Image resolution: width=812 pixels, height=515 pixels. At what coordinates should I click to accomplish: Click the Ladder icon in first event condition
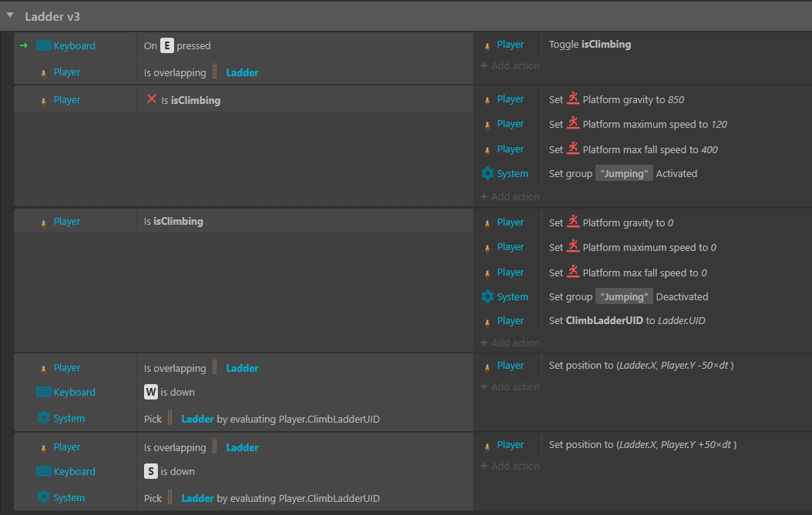coord(215,72)
